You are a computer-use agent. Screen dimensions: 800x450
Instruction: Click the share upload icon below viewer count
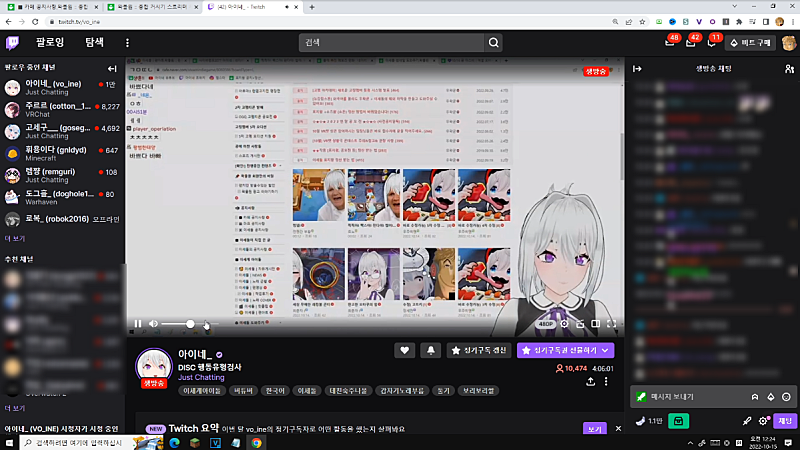(x=590, y=382)
